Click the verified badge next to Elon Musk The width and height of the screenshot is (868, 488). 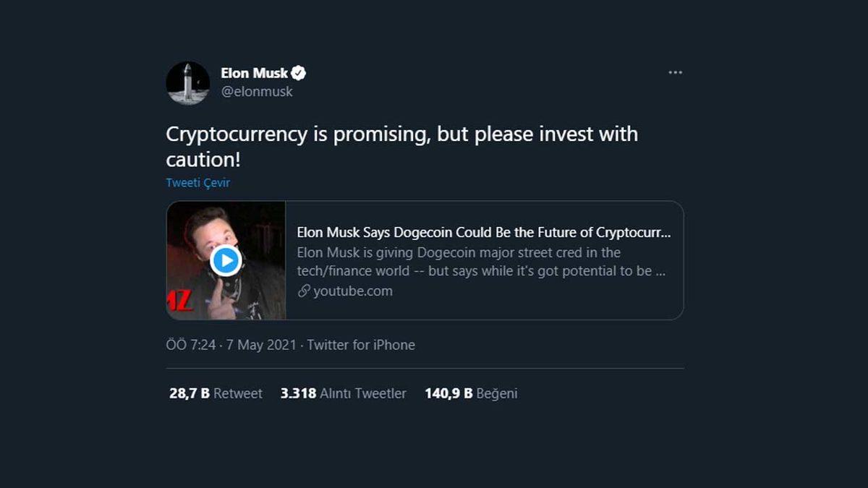point(299,72)
